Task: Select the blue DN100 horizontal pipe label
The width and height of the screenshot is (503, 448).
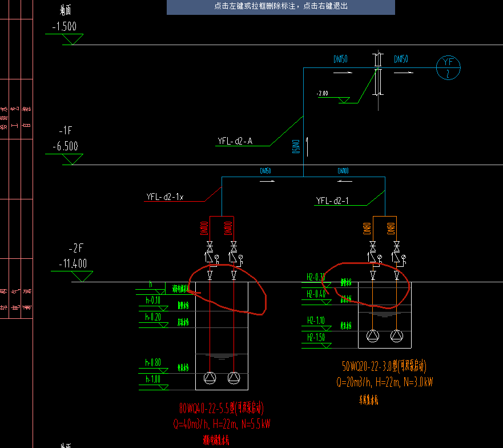Action: point(343,171)
